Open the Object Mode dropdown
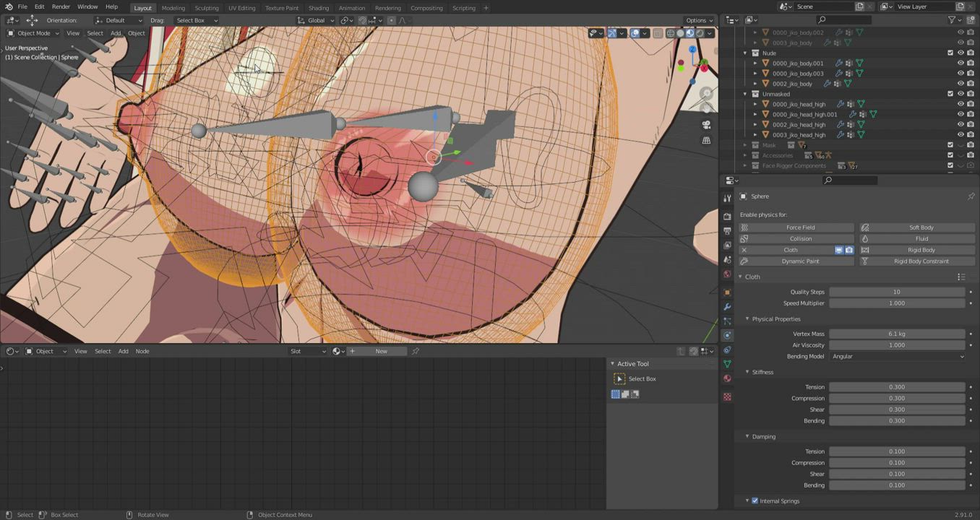This screenshot has width=980, height=520. [34, 33]
